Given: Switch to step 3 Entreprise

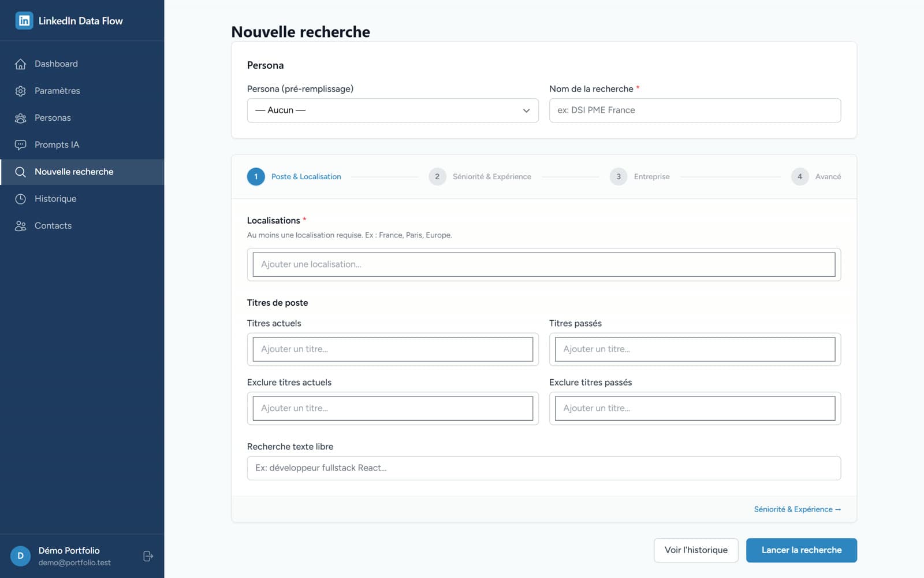Looking at the screenshot, I should [639, 177].
